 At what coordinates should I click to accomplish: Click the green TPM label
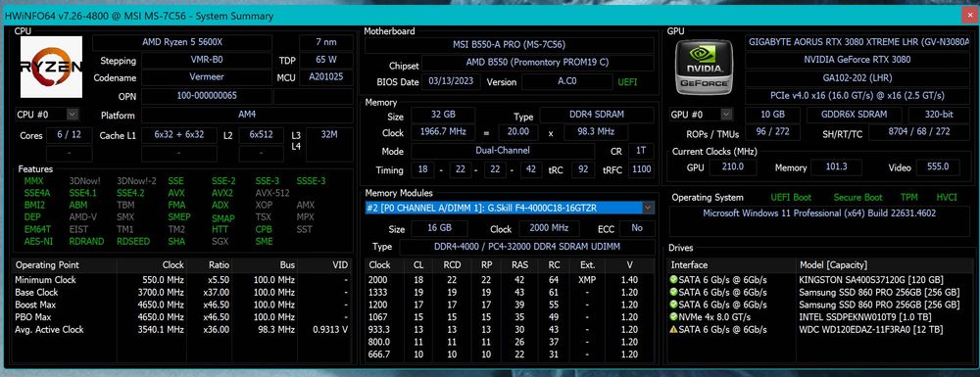[x=908, y=197]
